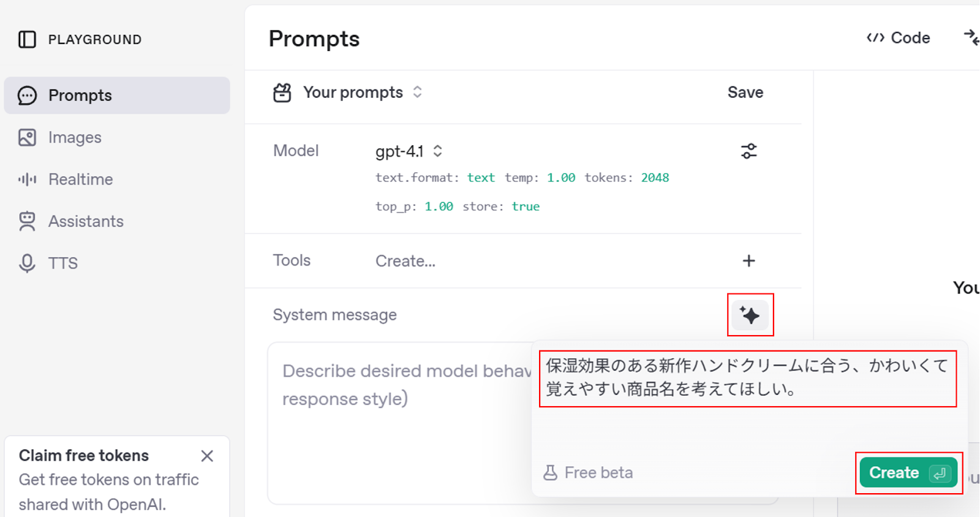
Task: Click the flask icon beside Free beta
Action: pos(550,472)
